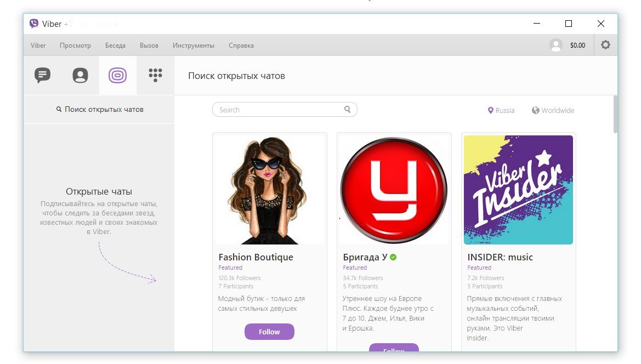Switch filter to Worldwide
This screenshot has width=641, height=364.
pyautogui.click(x=553, y=110)
